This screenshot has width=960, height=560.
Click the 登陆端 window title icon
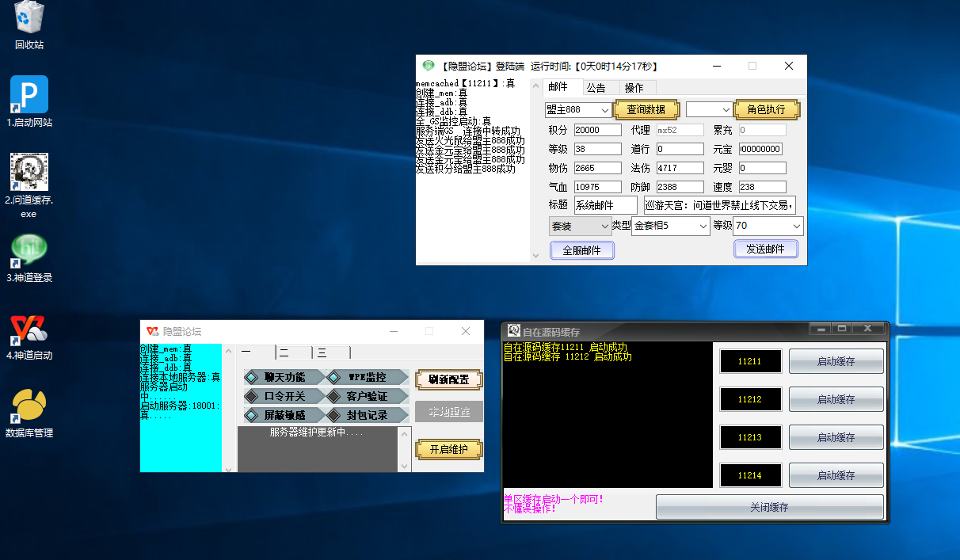coord(429,67)
